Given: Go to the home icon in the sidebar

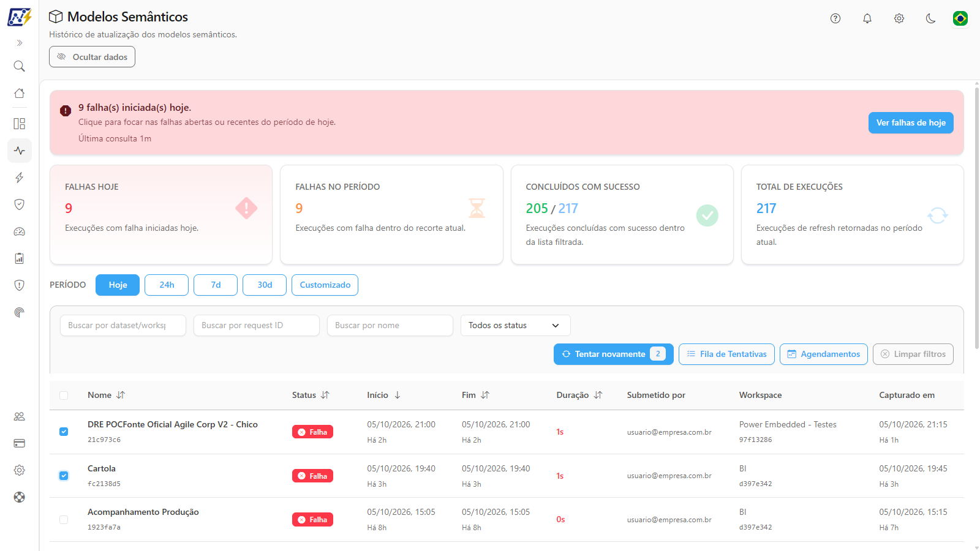Looking at the screenshot, I should (x=20, y=93).
